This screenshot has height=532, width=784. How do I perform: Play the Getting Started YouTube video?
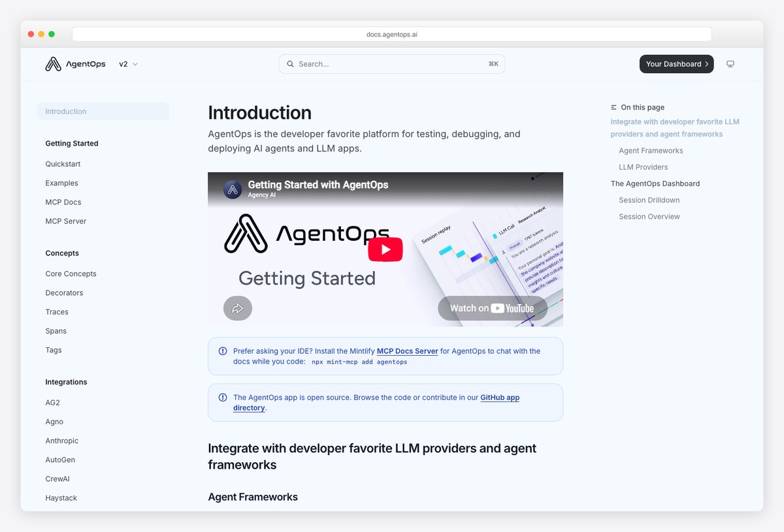(x=385, y=249)
